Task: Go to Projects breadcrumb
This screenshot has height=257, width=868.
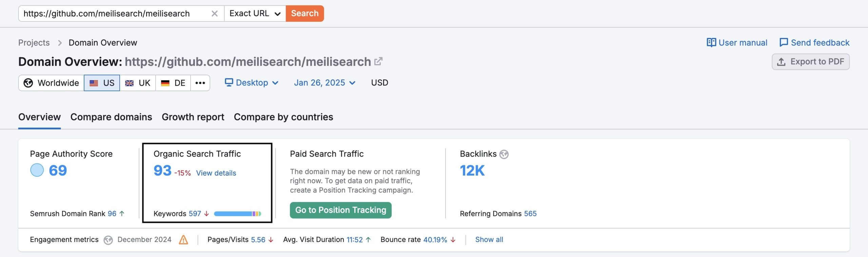Action: (x=34, y=43)
